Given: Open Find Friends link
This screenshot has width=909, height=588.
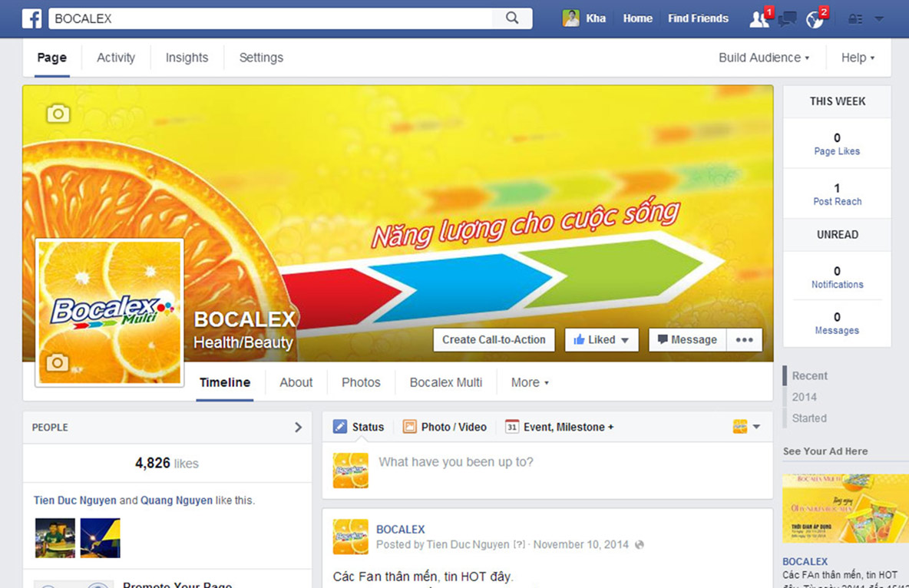Looking at the screenshot, I should pyautogui.click(x=698, y=18).
